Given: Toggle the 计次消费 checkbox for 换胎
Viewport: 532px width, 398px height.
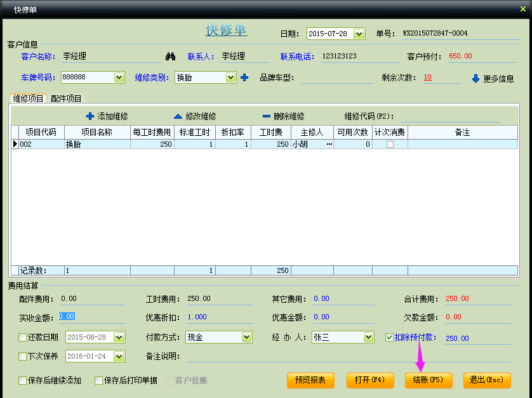Looking at the screenshot, I should point(390,144).
